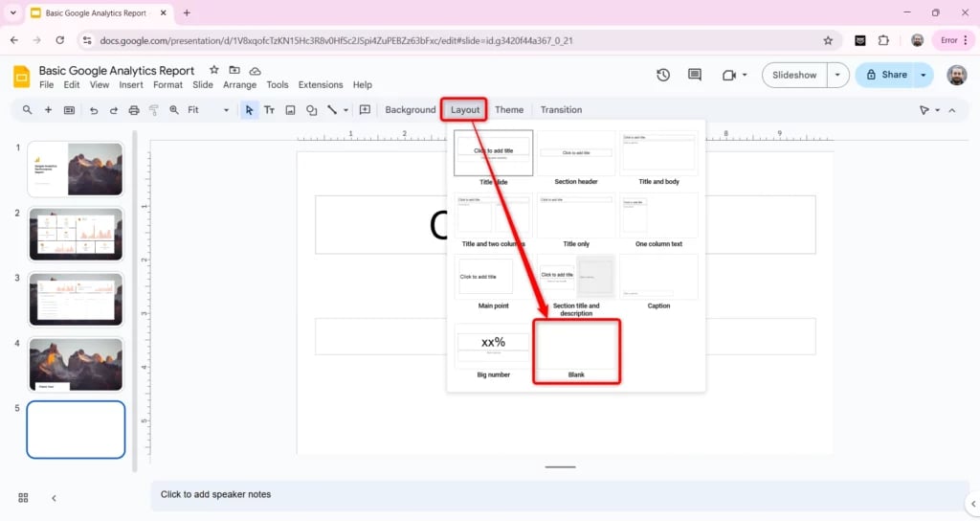The width and height of the screenshot is (980, 521).
Task: Expand the Slideshow options arrow
Action: (837, 75)
